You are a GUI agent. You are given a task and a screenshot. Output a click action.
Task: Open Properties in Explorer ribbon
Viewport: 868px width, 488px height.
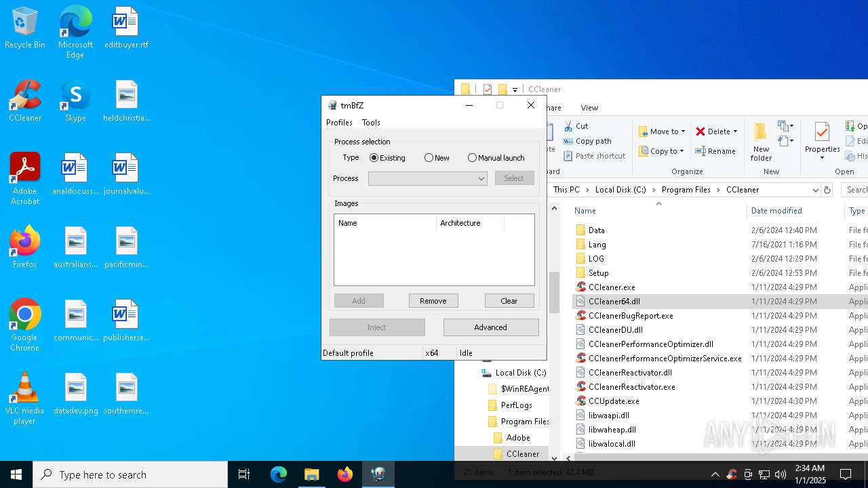[822, 142]
